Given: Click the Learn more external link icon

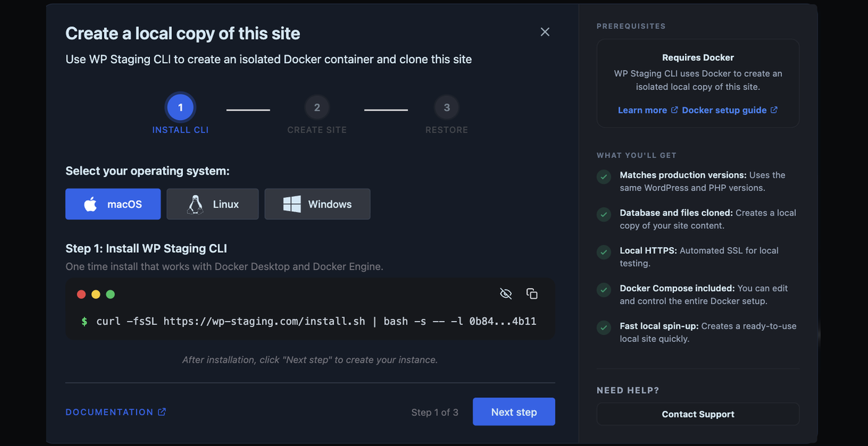Looking at the screenshot, I should point(675,110).
